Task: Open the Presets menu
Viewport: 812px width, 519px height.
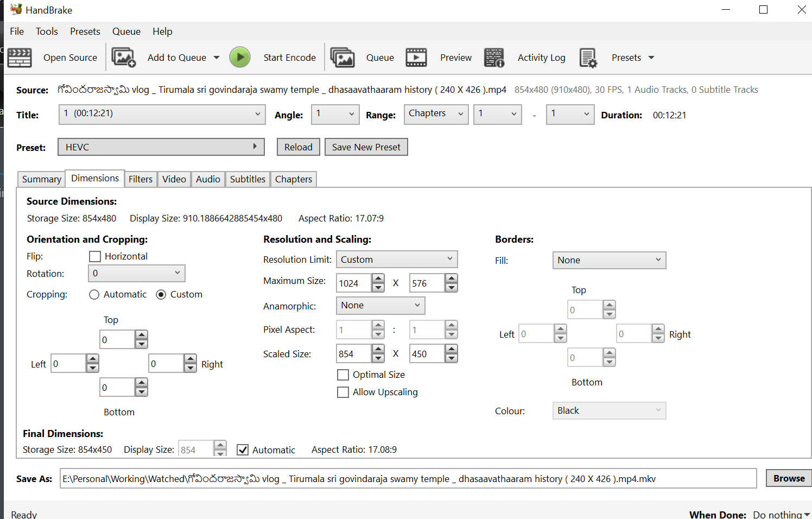Action: pos(85,31)
